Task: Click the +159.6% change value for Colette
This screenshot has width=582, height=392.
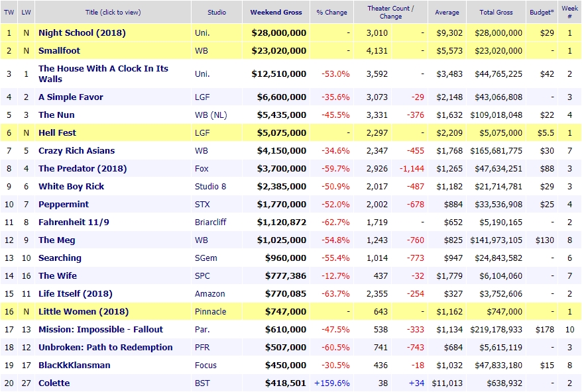Action: (x=332, y=383)
